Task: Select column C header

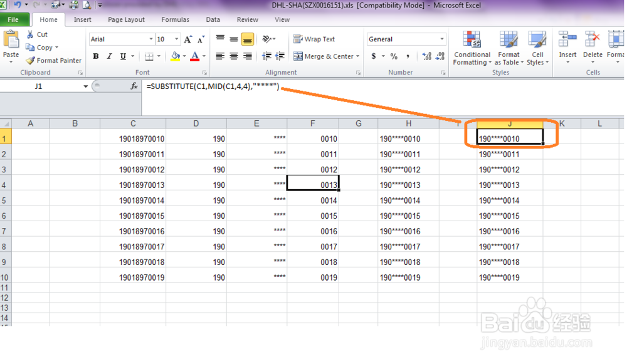Action: (133, 123)
